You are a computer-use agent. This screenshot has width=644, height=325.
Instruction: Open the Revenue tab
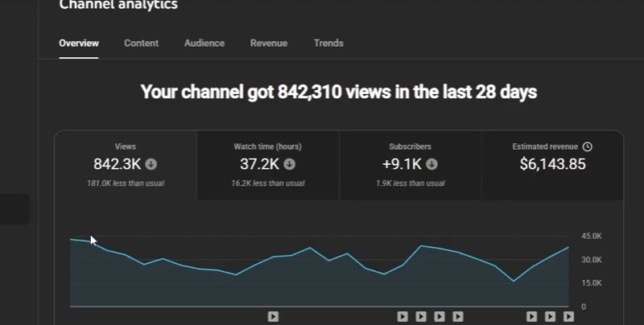click(x=269, y=43)
